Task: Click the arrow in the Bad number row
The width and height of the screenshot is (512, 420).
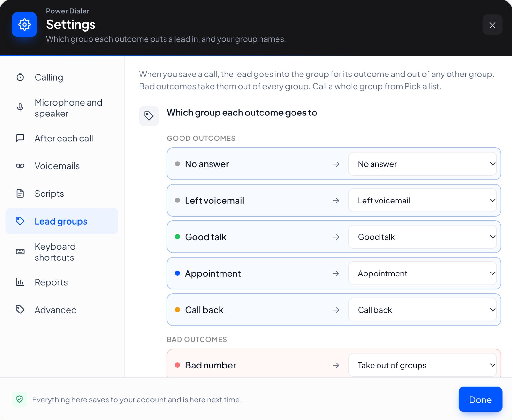Action: (336, 365)
